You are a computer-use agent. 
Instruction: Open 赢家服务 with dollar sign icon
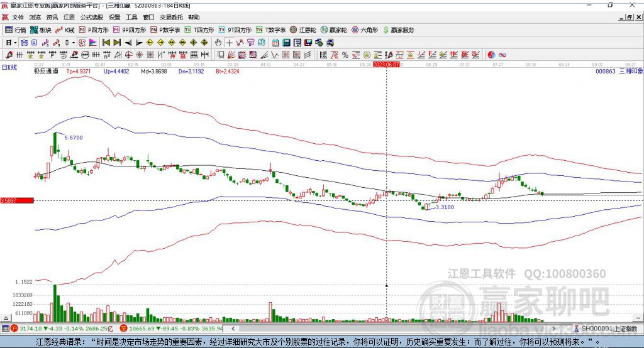click(x=398, y=30)
